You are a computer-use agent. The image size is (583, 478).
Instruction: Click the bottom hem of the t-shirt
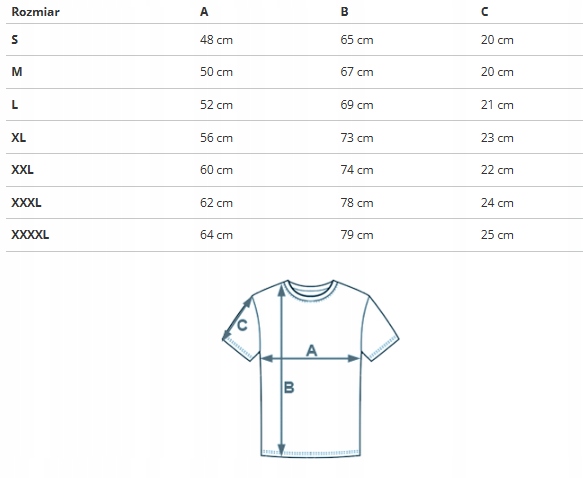point(310,453)
